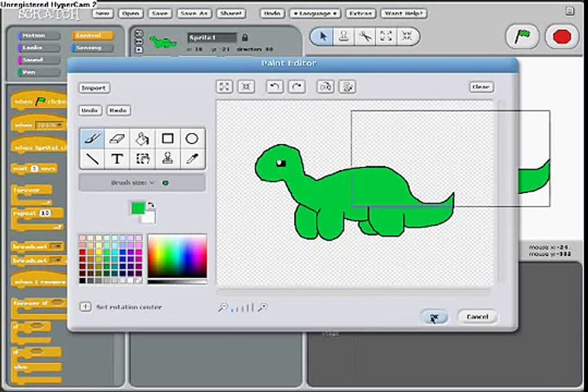Open message dropdown in first broadcast block
This screenshot has height=392, width=588.
click(x=56, y=247)
